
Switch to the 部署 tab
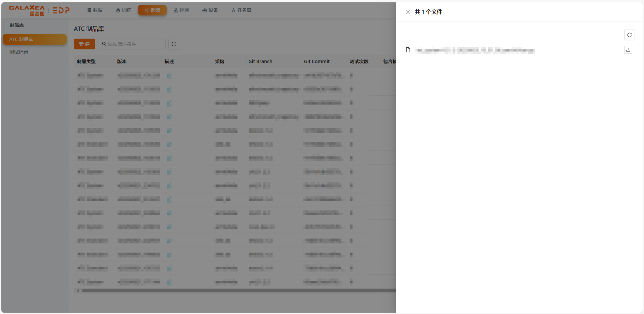point(152,10)
